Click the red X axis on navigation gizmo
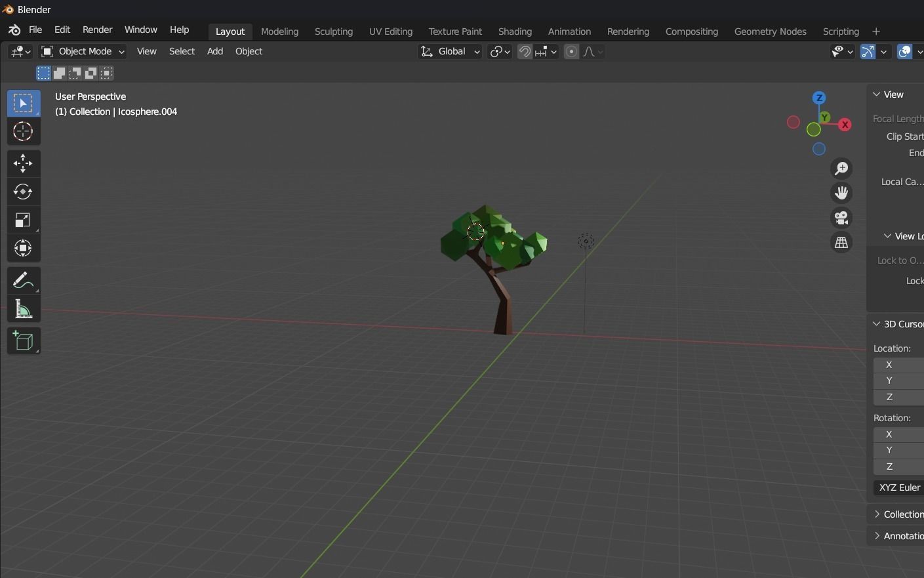 pos(845,125)
